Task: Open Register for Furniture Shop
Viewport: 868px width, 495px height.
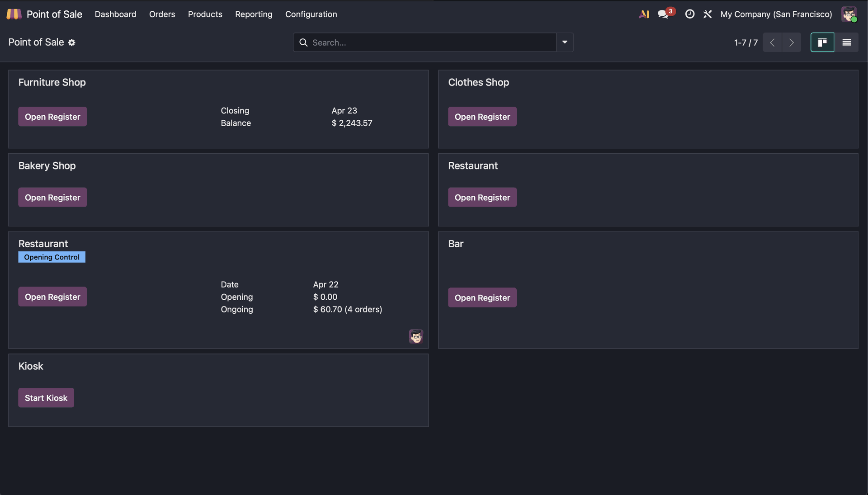Action: click(52, 117)
